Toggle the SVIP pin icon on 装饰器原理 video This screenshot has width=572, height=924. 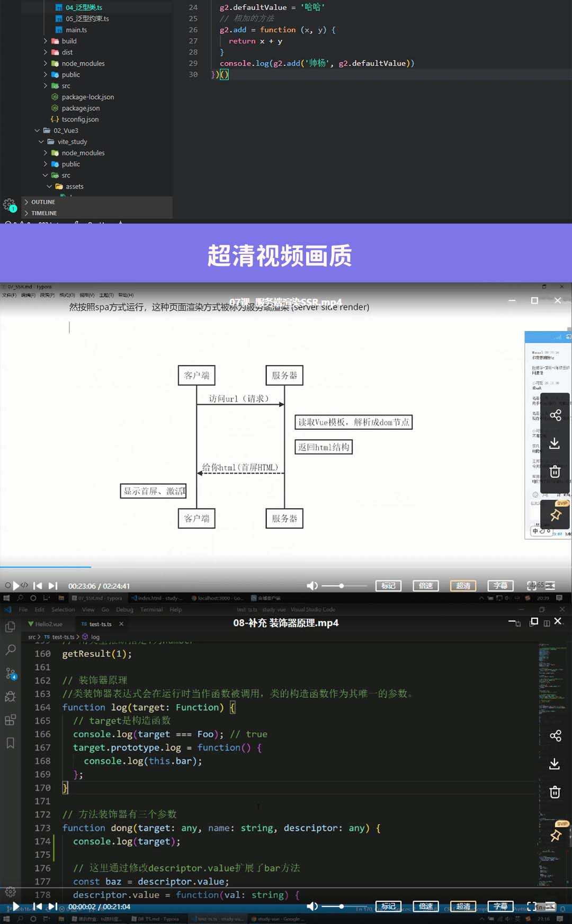pyautogui.click(x=556, y=835)
